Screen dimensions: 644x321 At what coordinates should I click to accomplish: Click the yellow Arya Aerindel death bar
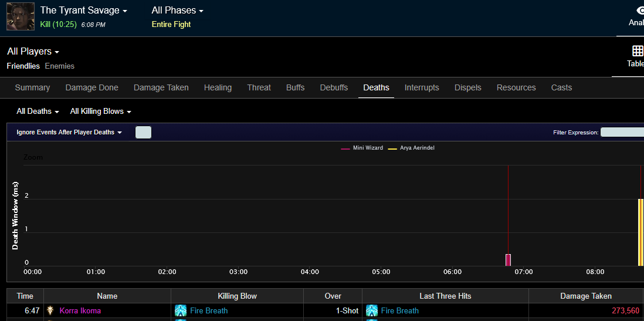click(x=640, y=232)
